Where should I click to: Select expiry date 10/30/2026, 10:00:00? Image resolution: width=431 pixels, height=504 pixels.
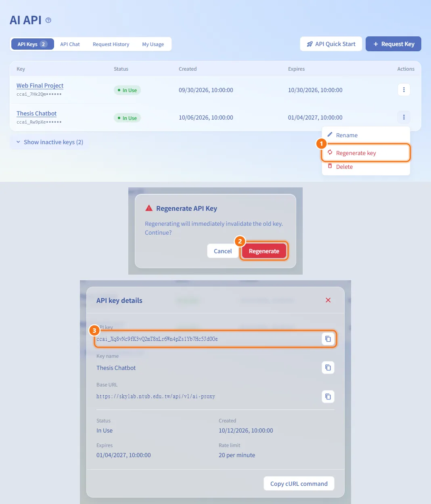coord(315,90)
